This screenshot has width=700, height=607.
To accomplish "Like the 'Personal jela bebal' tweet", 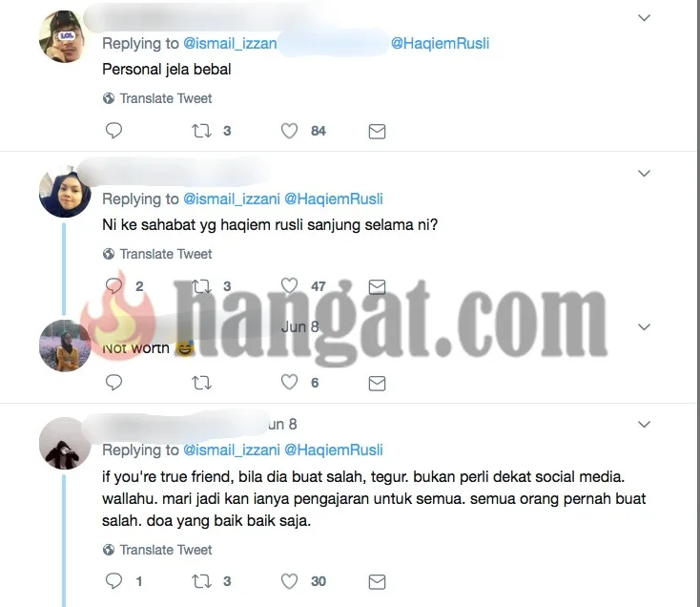I will (x=289, y=131).
